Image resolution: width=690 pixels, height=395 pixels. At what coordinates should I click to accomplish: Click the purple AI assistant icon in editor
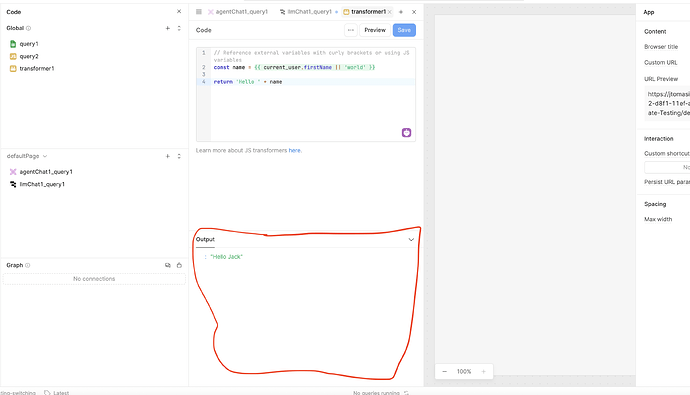[406, 132]
